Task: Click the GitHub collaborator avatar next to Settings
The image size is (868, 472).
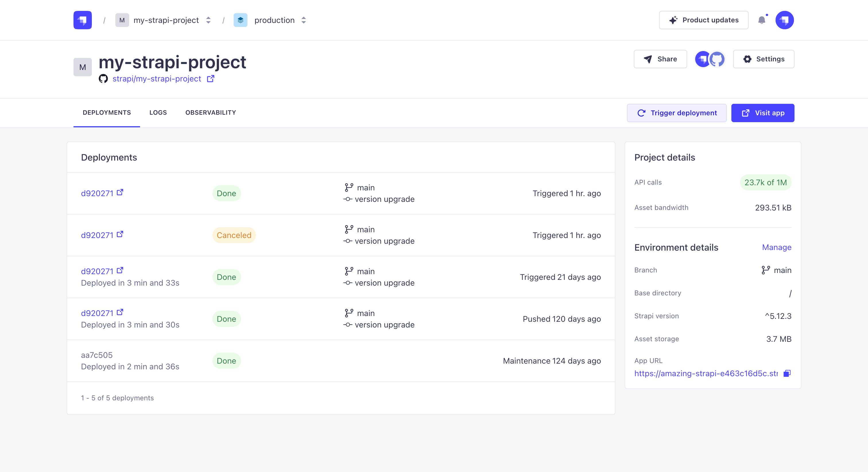Action: point(717,59)
